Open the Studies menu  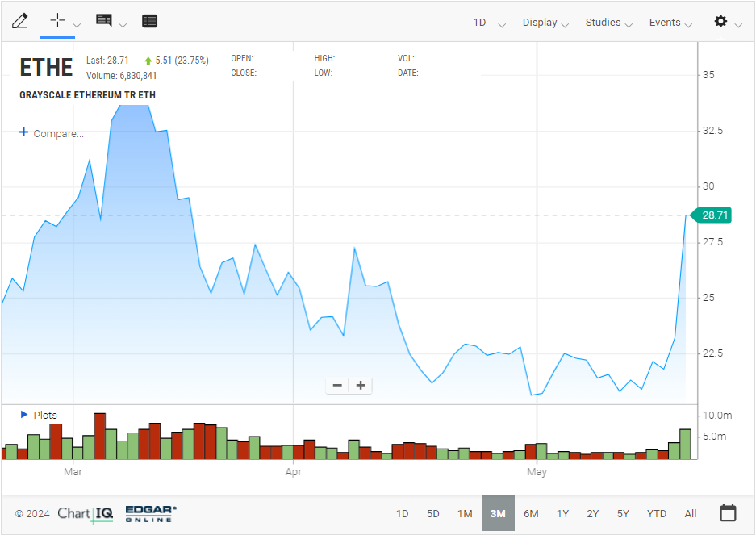coord(608,23)
